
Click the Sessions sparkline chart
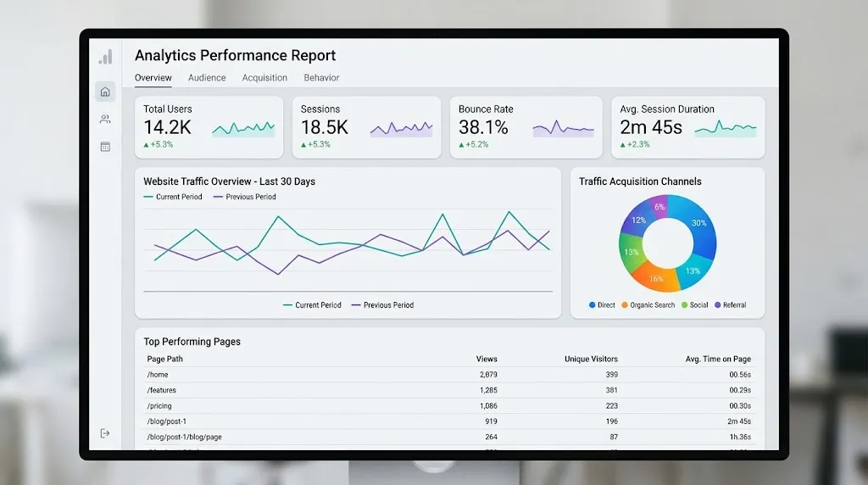pos(401,129)
